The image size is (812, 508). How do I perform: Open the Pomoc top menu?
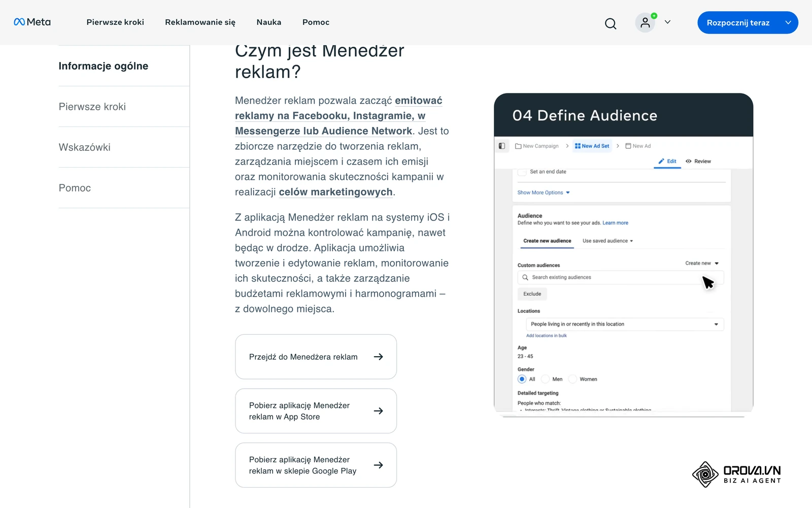[x=316, y=22]
